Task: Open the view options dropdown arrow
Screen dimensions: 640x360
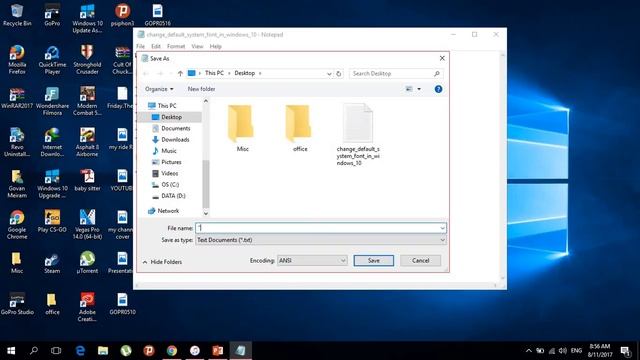Action: pos(419,89)
